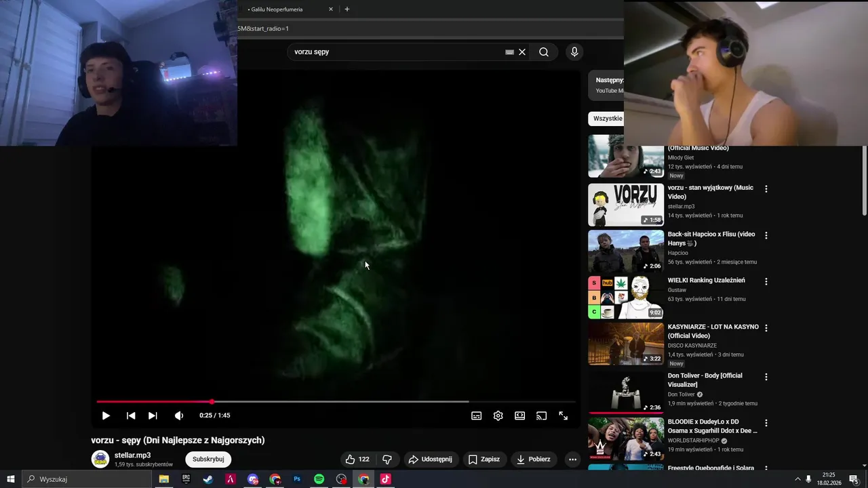Open the notification center with 5 alerts

854,479
